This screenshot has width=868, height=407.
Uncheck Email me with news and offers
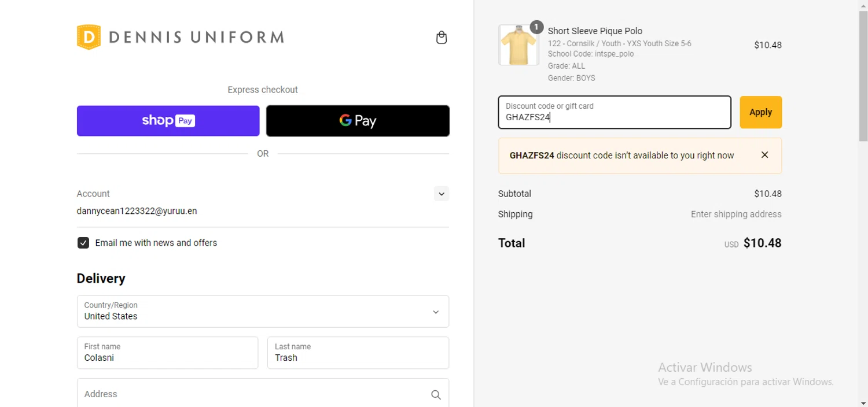pyautogui.click(x=83, y=243)
